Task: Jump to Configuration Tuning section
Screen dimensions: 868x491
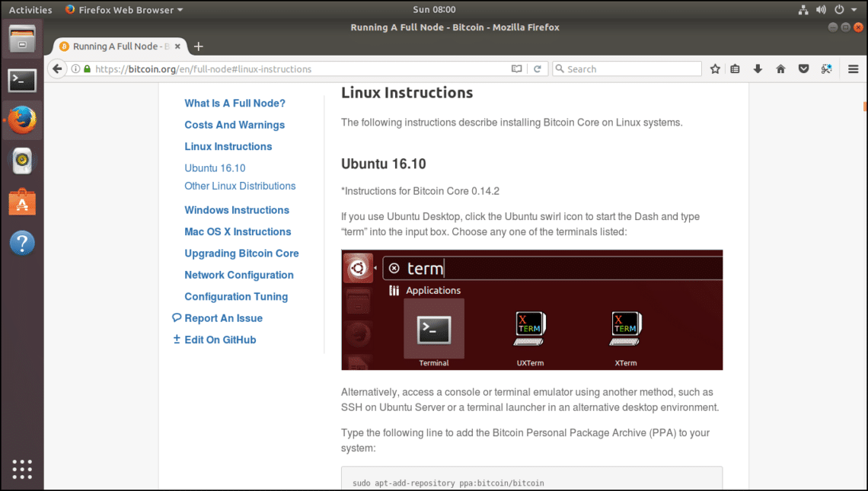Action: [x=236, y=297]
